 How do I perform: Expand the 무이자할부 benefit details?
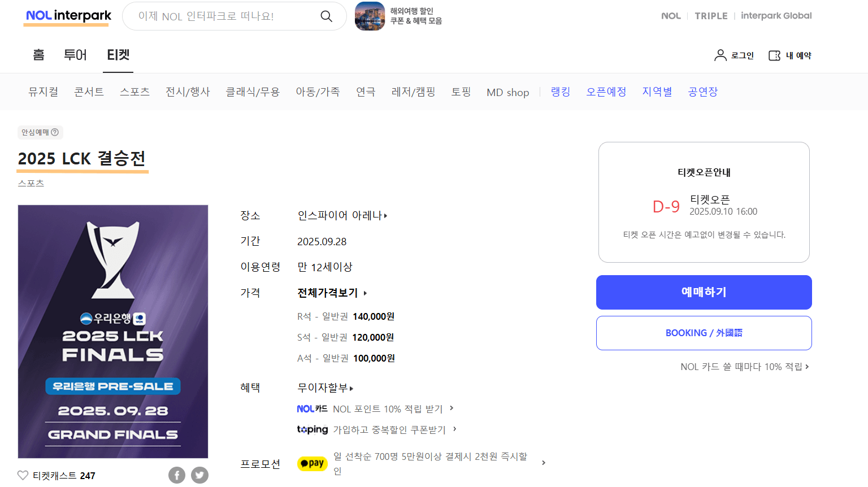[323, 388]
